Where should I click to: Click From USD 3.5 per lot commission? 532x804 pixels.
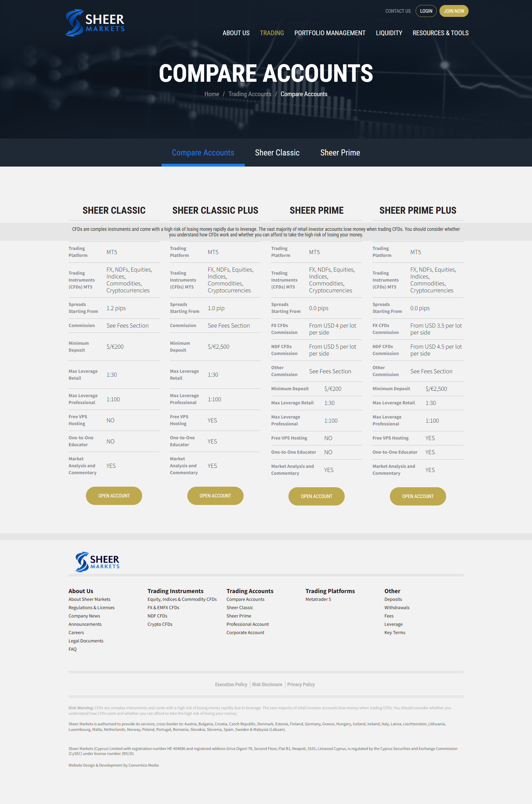(x=436, y=329)
